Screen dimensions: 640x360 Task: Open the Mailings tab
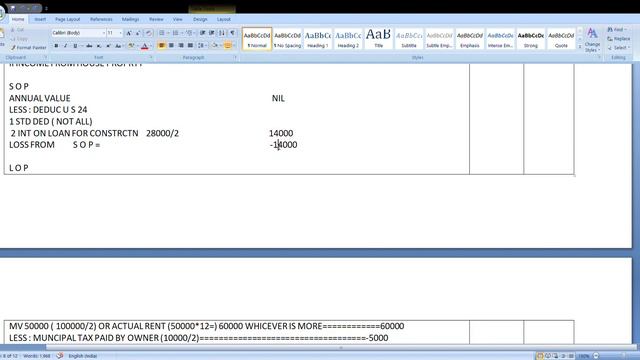coord(130,19)
